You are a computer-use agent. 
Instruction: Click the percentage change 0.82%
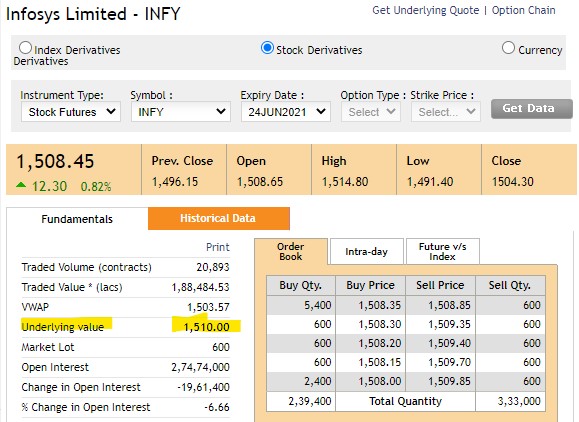point(96,186)
